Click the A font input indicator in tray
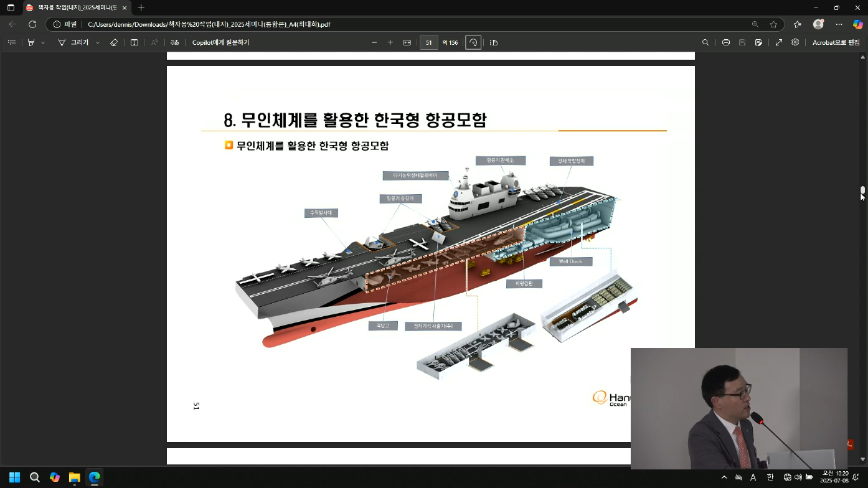868x488 pixels. (753, 477)
